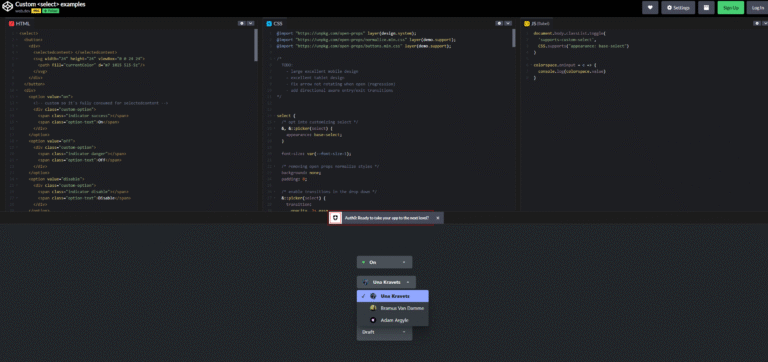The width and height of the screenshot is (768, 362).
Task: Click the green Sign Up button
Action: coord(731,7)
